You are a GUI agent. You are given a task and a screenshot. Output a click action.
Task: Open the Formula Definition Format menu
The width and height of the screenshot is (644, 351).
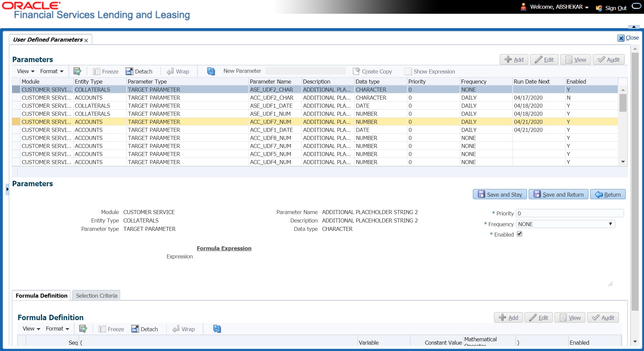point(57,329)
